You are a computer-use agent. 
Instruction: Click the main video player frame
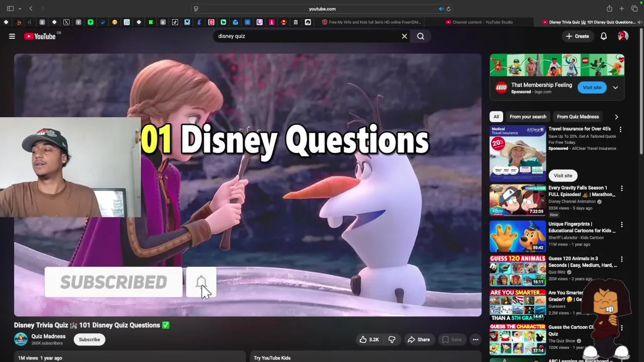(x=248, y=185)
